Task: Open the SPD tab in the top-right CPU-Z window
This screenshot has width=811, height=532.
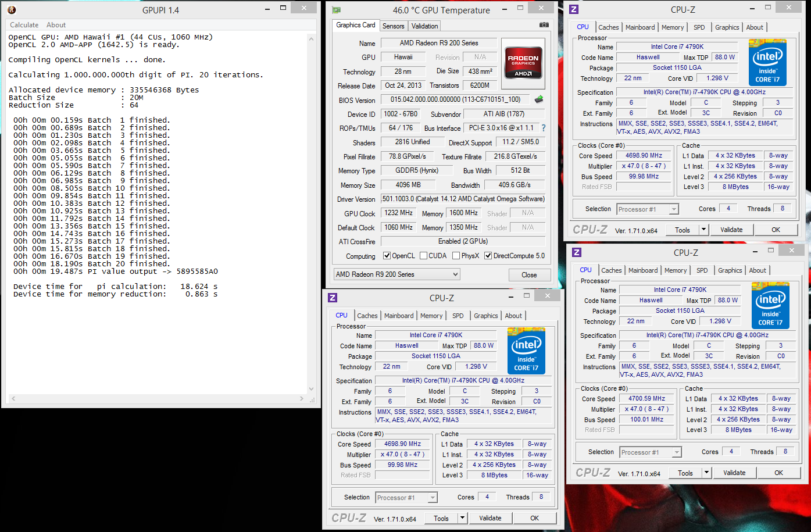Action: [x=699, y=27]
